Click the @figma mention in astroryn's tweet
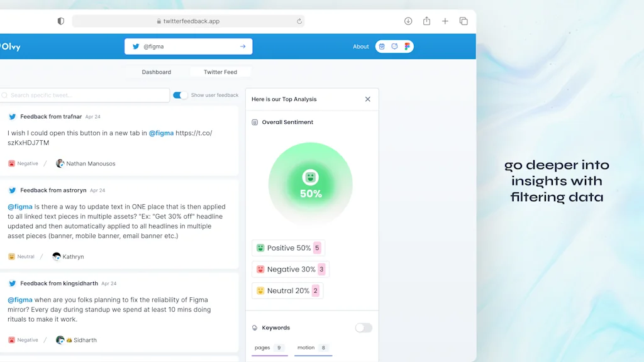 pyautogui.click(x=21, y=206)
